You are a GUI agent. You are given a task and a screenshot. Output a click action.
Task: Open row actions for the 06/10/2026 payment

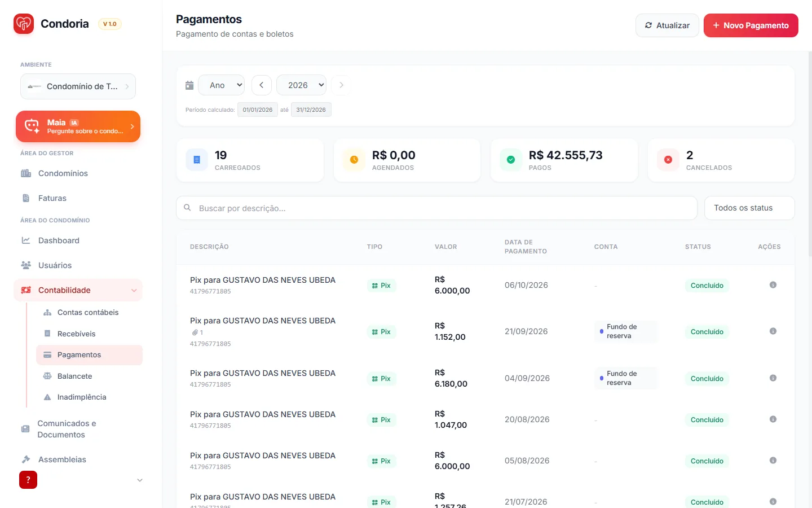(773, 285)
